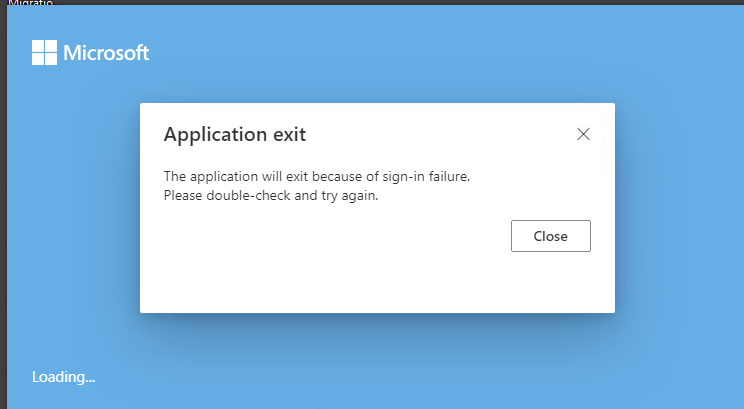Click blue background right of "Loading..." text

(300, 377)
